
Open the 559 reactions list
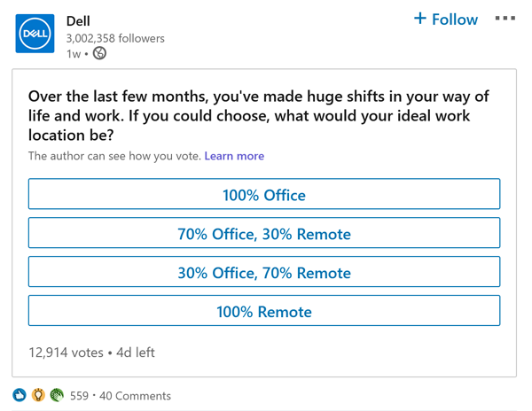click(79, 396)
